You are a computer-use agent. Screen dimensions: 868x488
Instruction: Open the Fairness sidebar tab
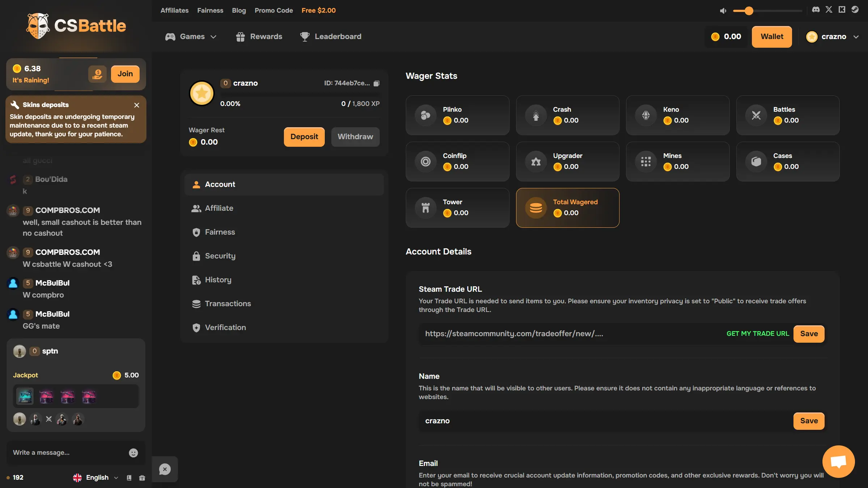pyautogui.click(x=284, y=232)
